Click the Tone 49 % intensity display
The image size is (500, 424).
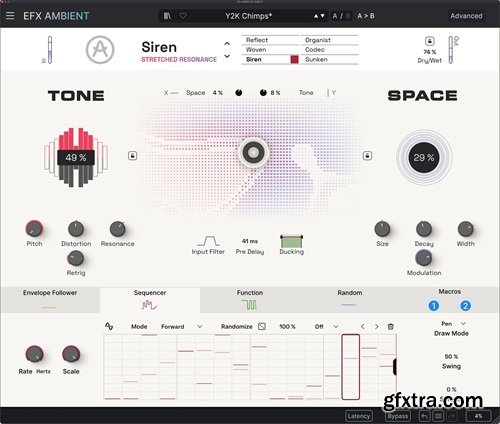76,157
